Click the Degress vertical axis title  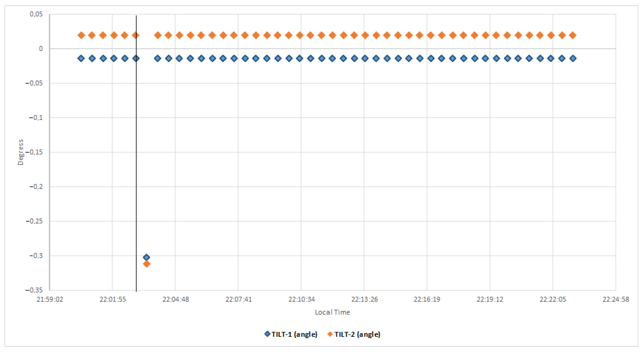(20, 152)
